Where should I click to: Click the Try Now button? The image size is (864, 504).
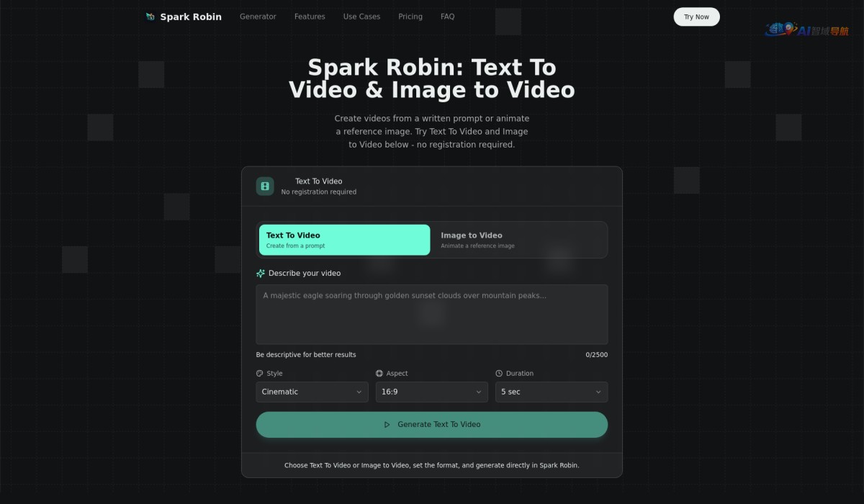click(696, 17)
